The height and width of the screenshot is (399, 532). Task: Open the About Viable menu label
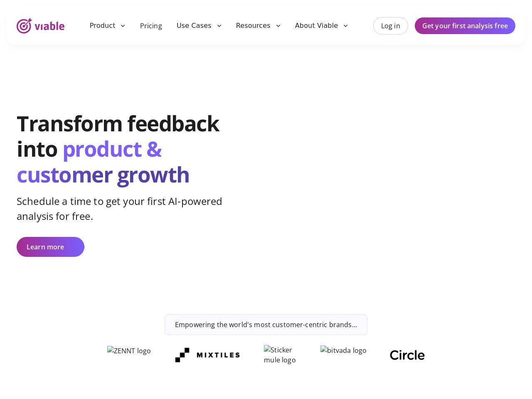pos(316,25)
